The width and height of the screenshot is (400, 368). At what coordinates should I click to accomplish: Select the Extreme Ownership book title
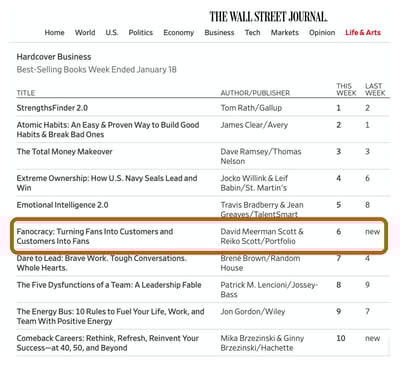[107, 183]
